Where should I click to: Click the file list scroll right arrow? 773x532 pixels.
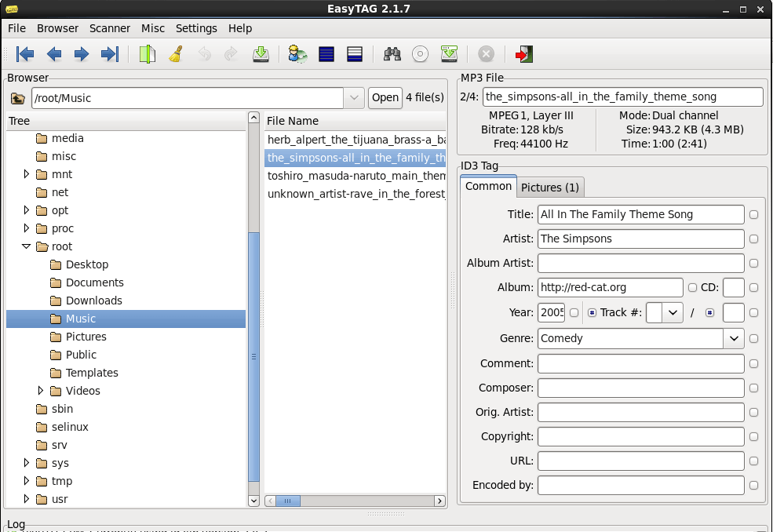tap(439, 501)
